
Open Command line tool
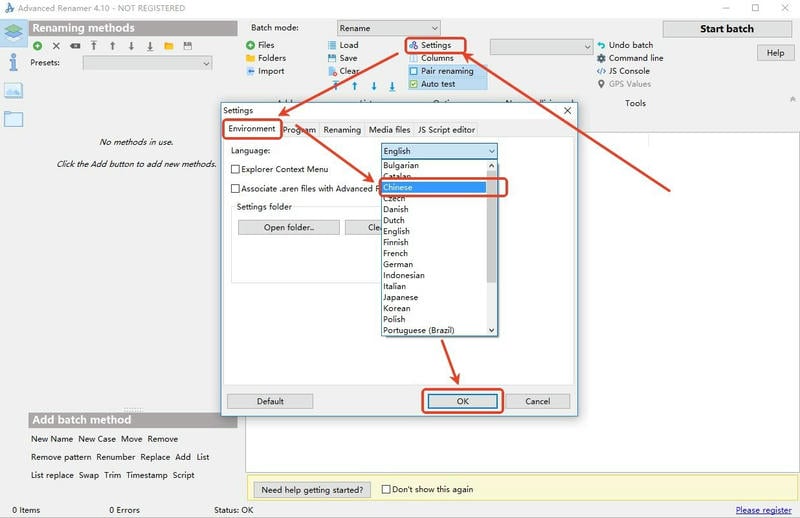tap(630, 58)
